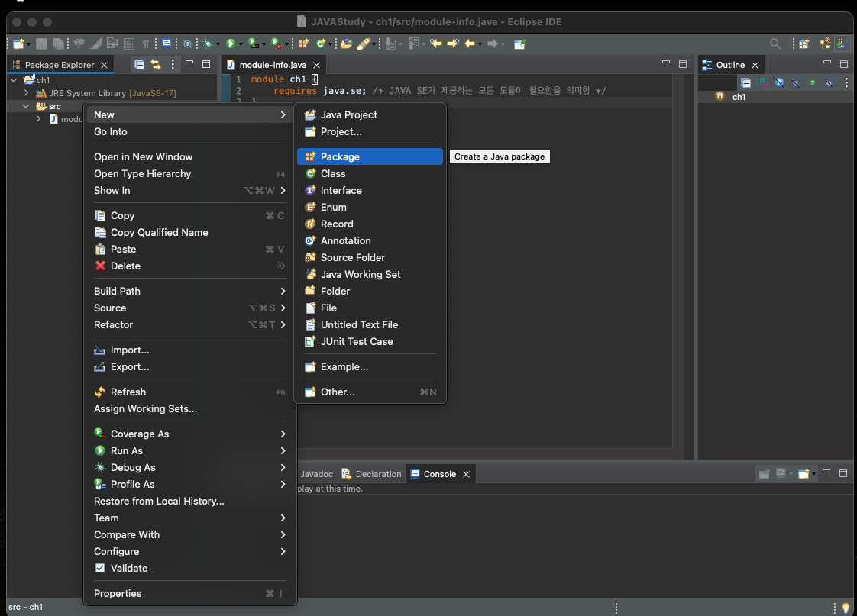Screen dimensions: 857x616
Task: Open the dropdown arrow beside Debug icon
Action: (x=218, y=44)
